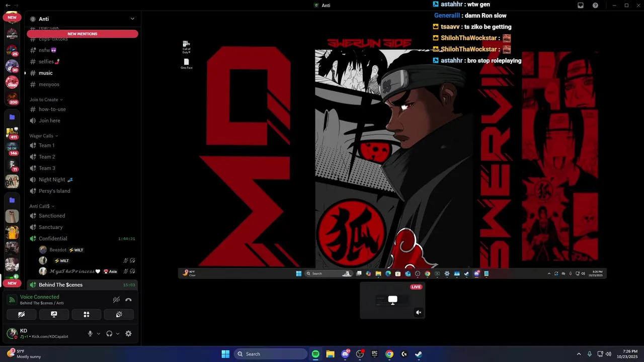The width and height of the screenshot is (644, 362).
Task: Turn on camera in voice panel
Action: coord(21,314)
